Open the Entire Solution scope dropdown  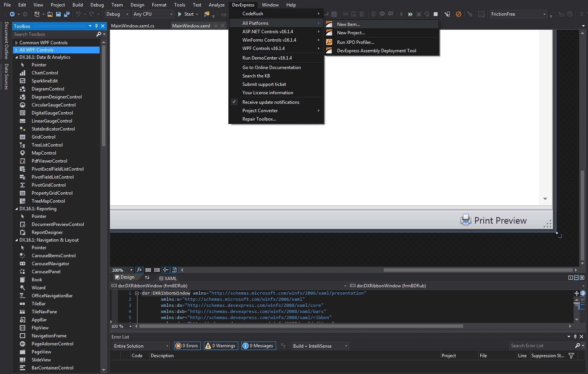point(141,346)
